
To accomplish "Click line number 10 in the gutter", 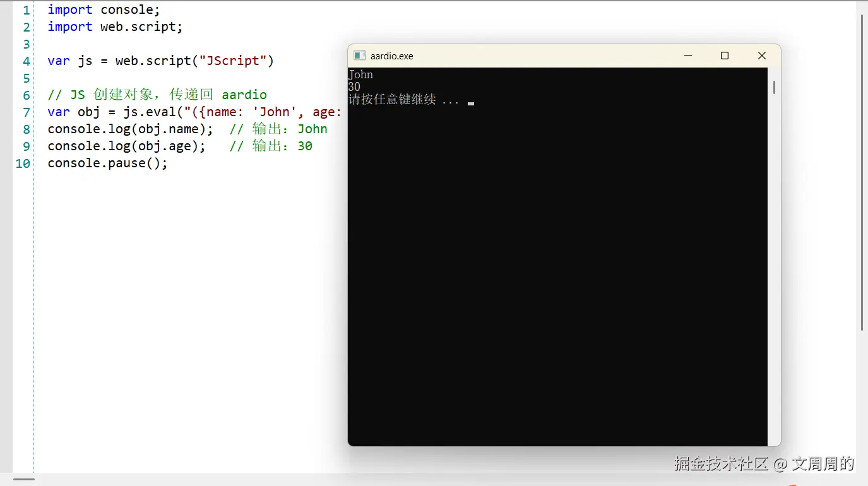I will tap(23, 163).
